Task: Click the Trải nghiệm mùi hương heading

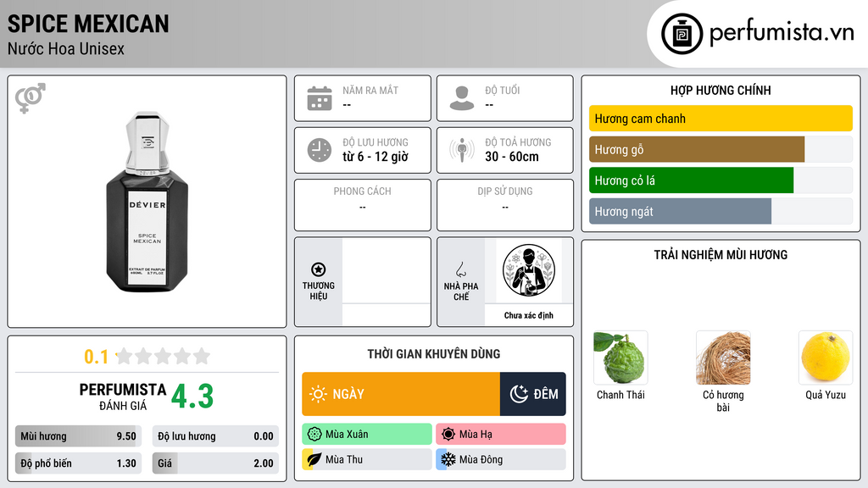Action: 721,254
